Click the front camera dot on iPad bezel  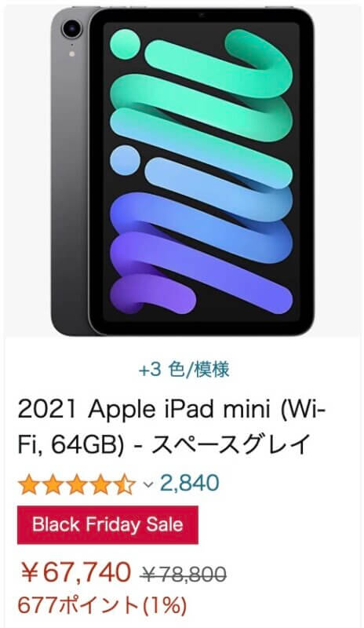(201, 15)
